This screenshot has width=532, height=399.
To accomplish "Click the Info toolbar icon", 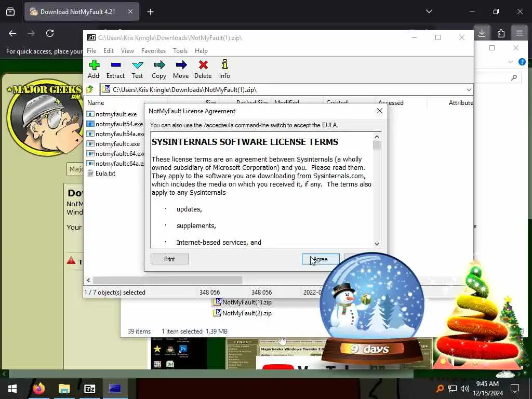I will coord(224,69).
